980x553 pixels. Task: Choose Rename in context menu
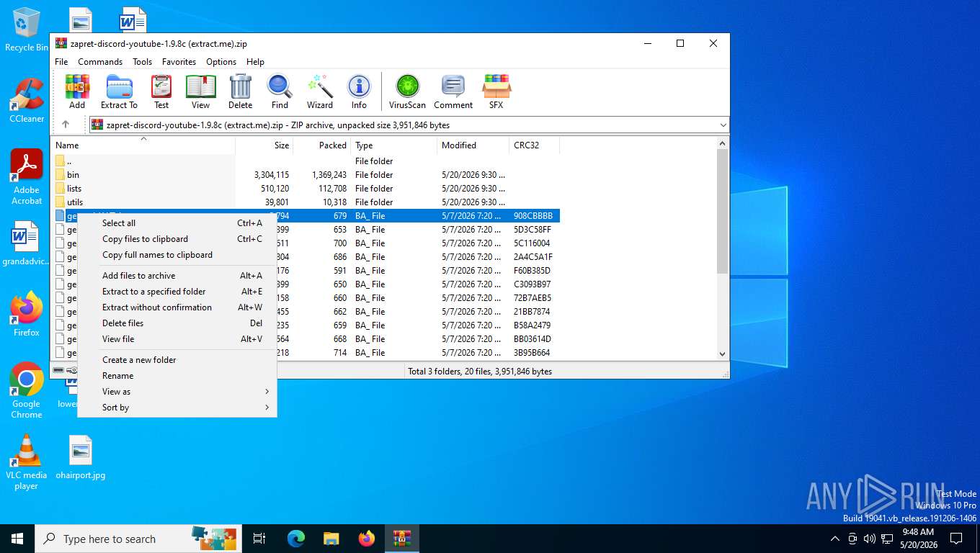[x=177, y=376]
